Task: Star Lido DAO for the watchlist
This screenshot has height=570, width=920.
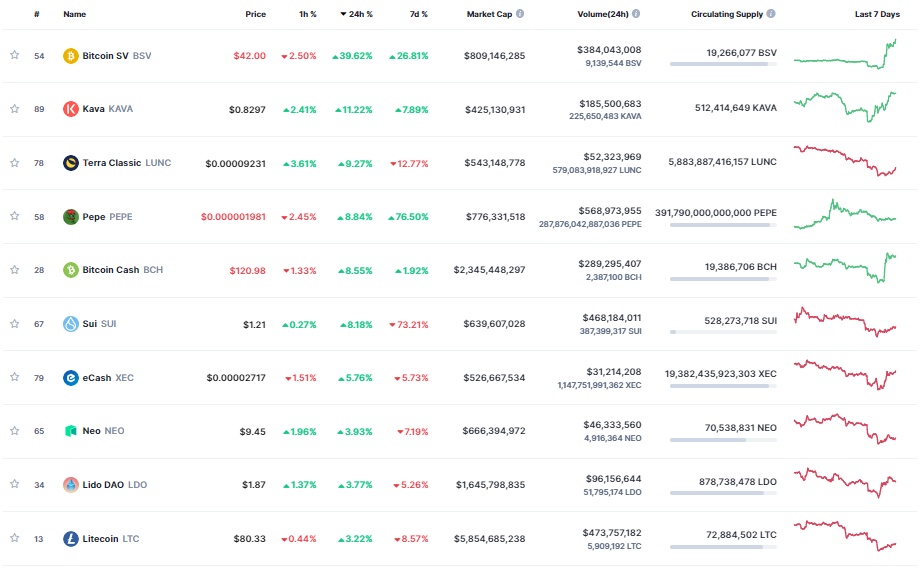Action: click(15, 484)
